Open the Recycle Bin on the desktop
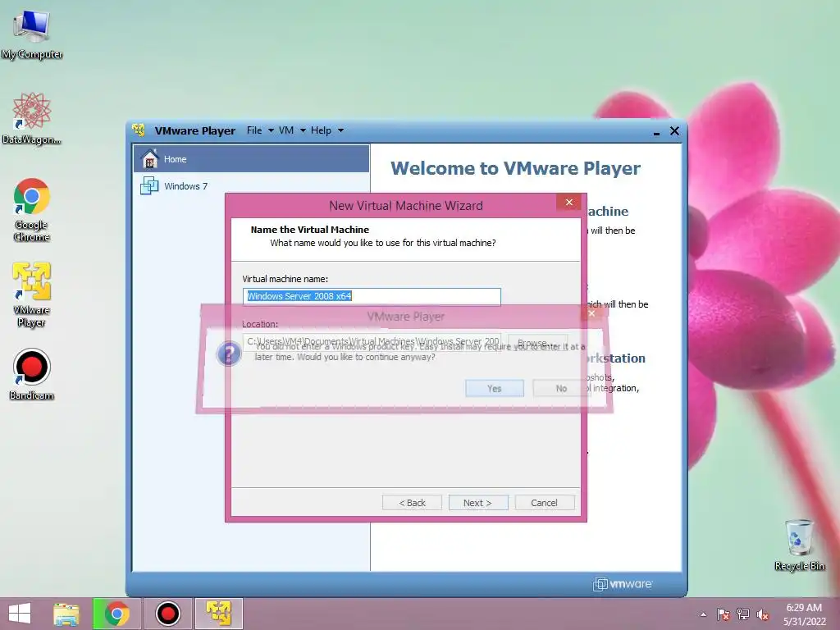The width and height of the screenshot is (840, 630). (x=799, y=545)
